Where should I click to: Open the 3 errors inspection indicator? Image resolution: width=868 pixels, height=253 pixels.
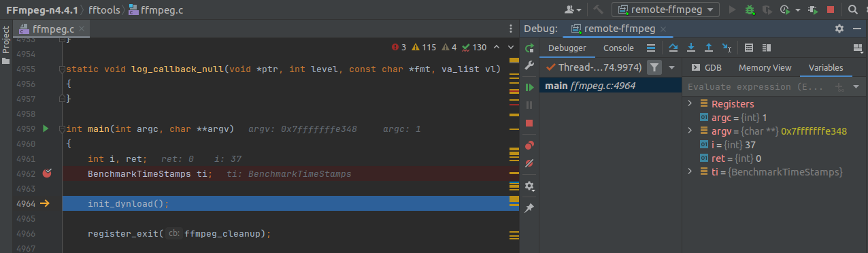click(399, 48)
